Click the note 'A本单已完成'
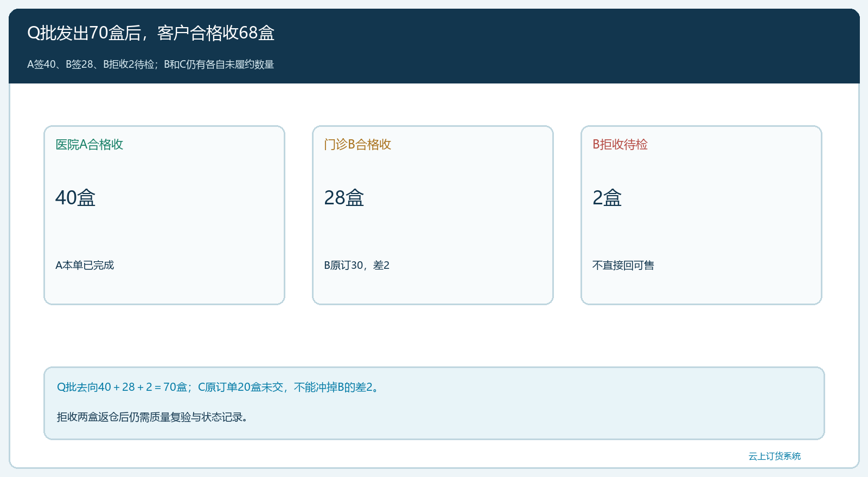Viewport: 868px width, 477px height. coord(85,265)
